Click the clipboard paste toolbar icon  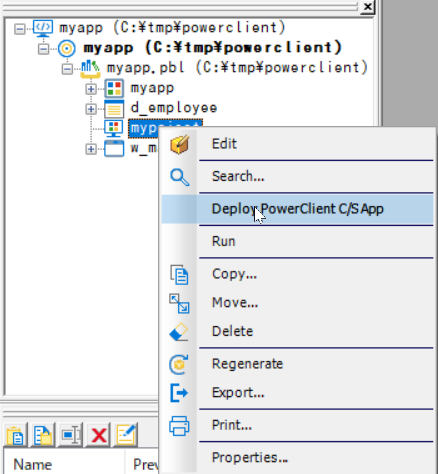15,435
